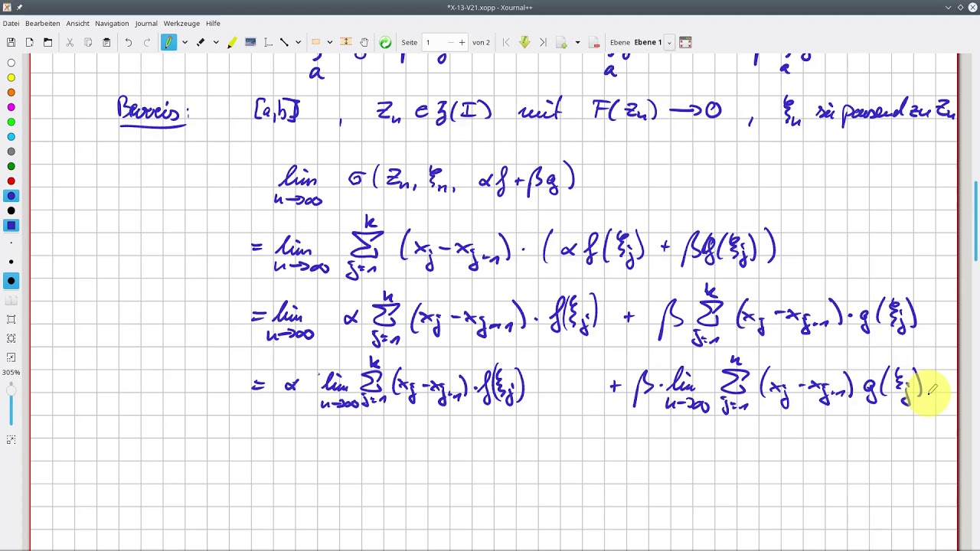The width and height of the screenshot is (980, 551).
Task: Click the page number input field
Action: click(x=433, y=42)
